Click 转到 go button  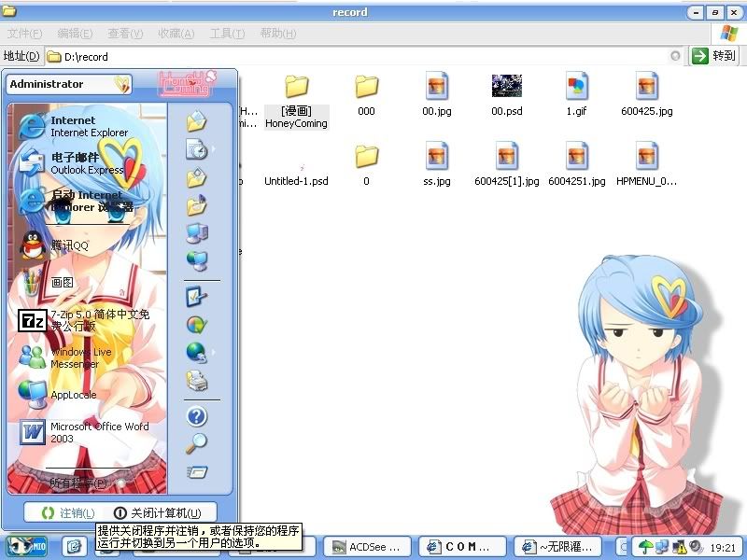point(713,56)
